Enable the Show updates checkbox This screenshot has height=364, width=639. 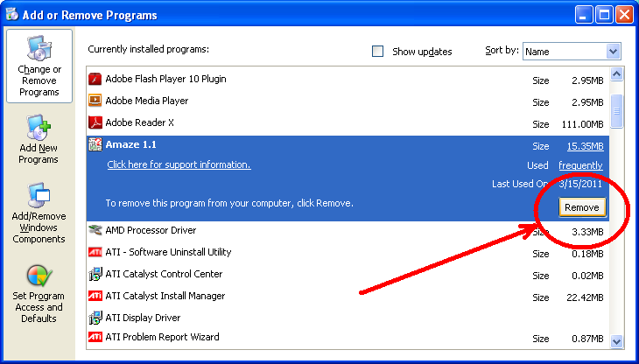click(378, 52)
